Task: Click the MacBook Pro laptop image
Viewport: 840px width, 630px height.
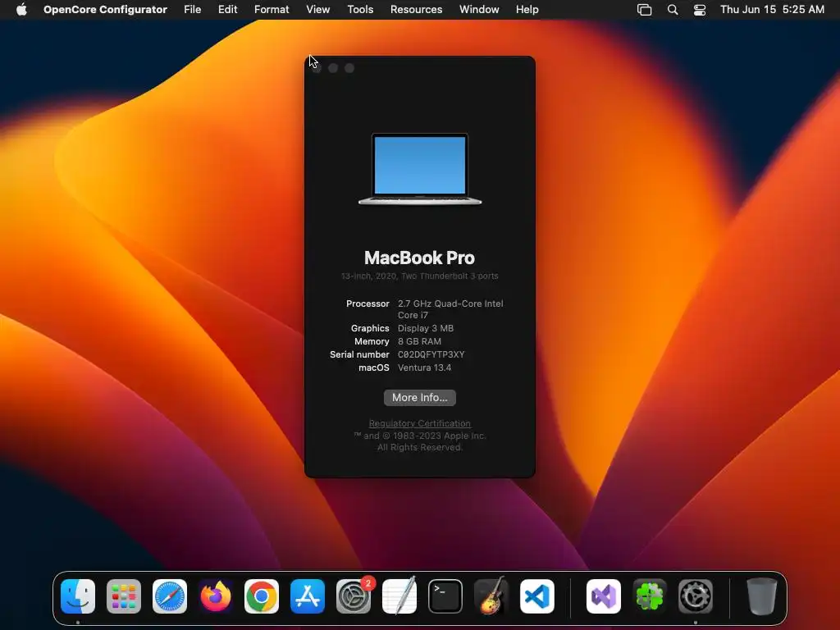Action: (420, 169)
